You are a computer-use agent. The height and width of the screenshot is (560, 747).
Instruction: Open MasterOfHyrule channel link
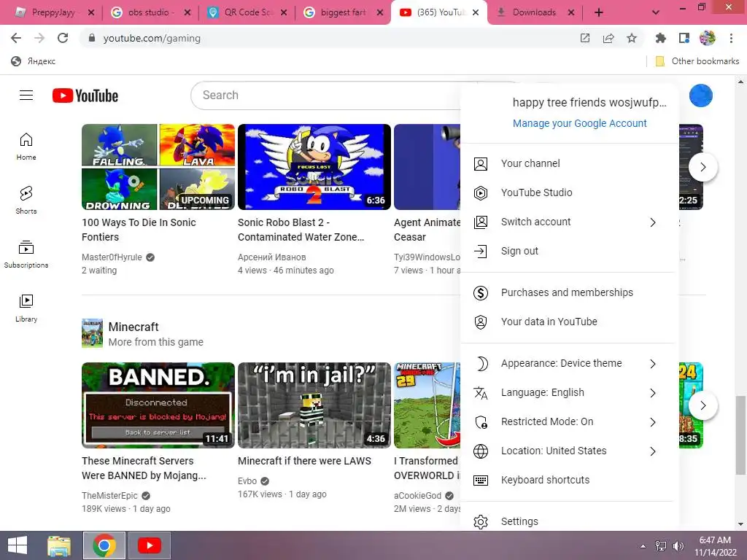coord(112,257)
